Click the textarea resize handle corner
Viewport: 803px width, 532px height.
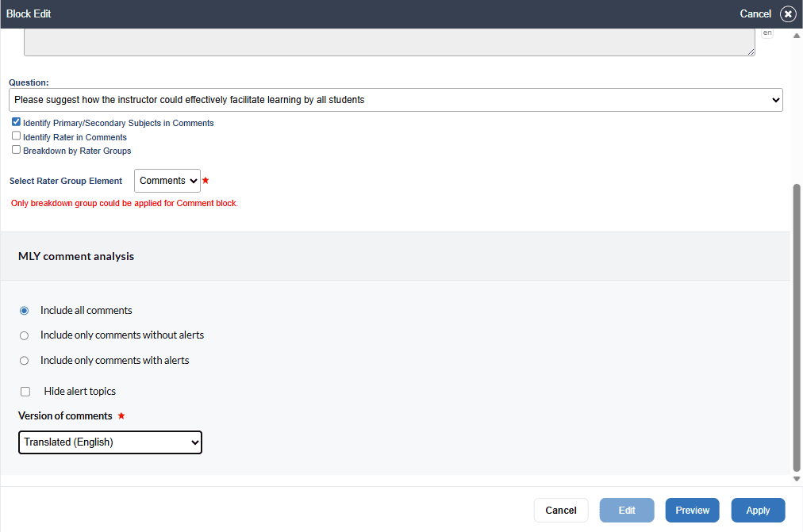[x=750, y=52]
